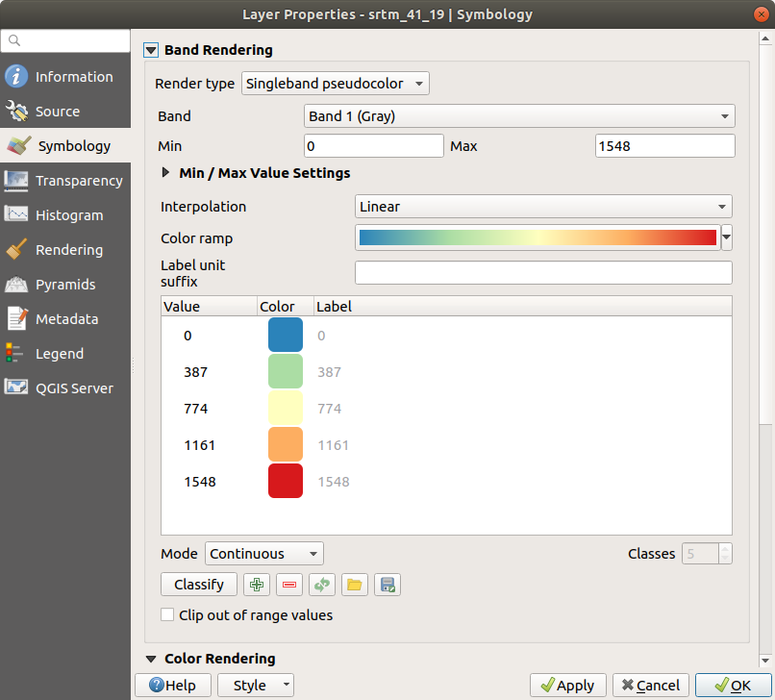Save the color map to file
The image size is (775, 700).
pyautogui.click(x=387, y=584)
